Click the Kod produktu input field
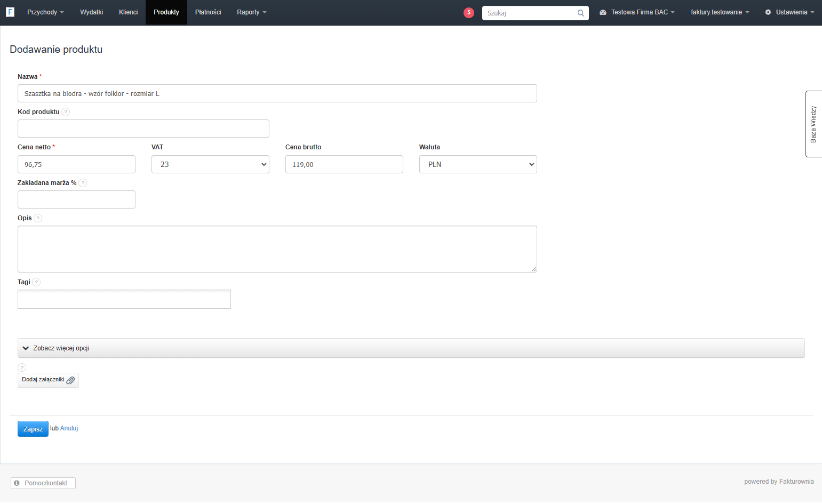822x504 pixels. [143, 129]
